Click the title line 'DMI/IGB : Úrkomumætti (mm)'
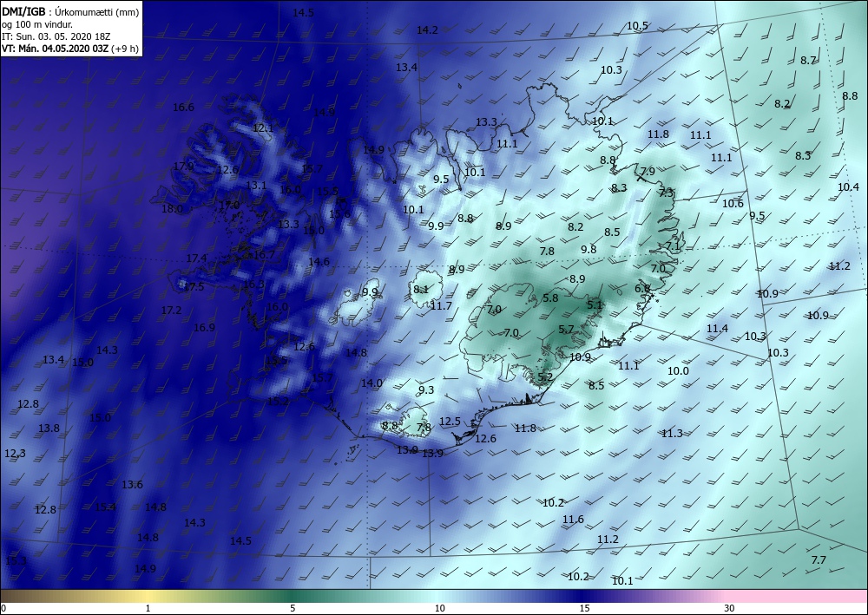 coord(70,11)
